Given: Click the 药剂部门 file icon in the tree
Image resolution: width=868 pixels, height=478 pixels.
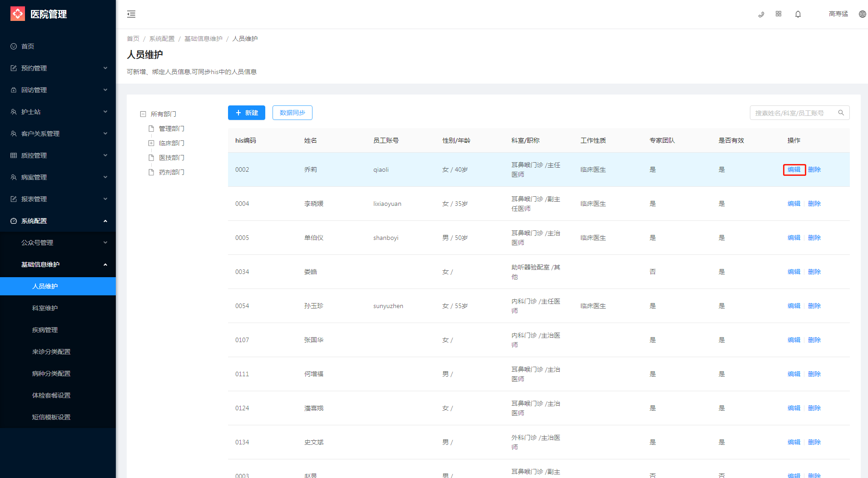Looking at the screenshot, I should pyautogui.click(x=151, y=172).
